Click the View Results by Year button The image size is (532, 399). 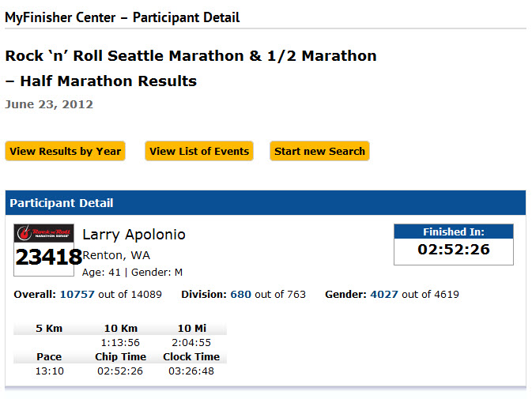(65, 151)
